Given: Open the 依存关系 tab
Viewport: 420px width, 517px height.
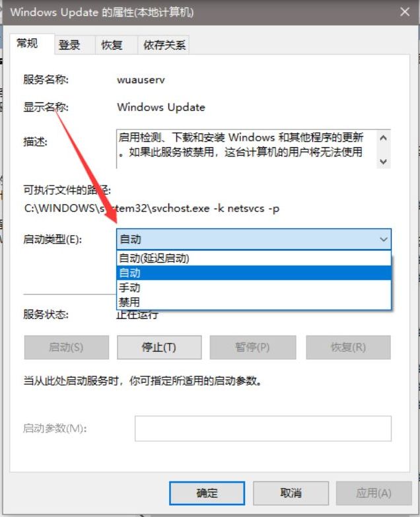Looking at the screenshot, I should [164, 44].
